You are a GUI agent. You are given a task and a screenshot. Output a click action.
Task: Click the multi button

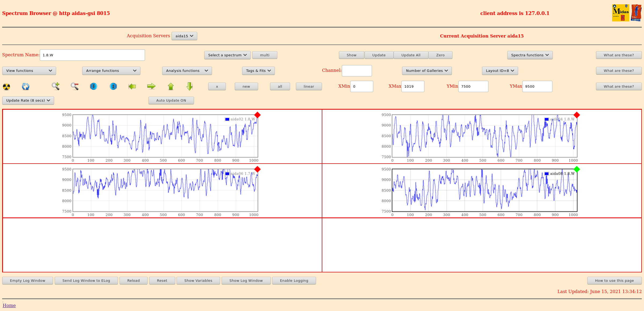point(265,55)
